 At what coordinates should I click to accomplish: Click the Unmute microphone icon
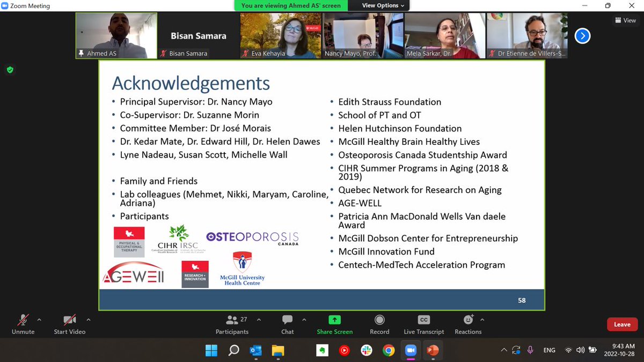23,320
